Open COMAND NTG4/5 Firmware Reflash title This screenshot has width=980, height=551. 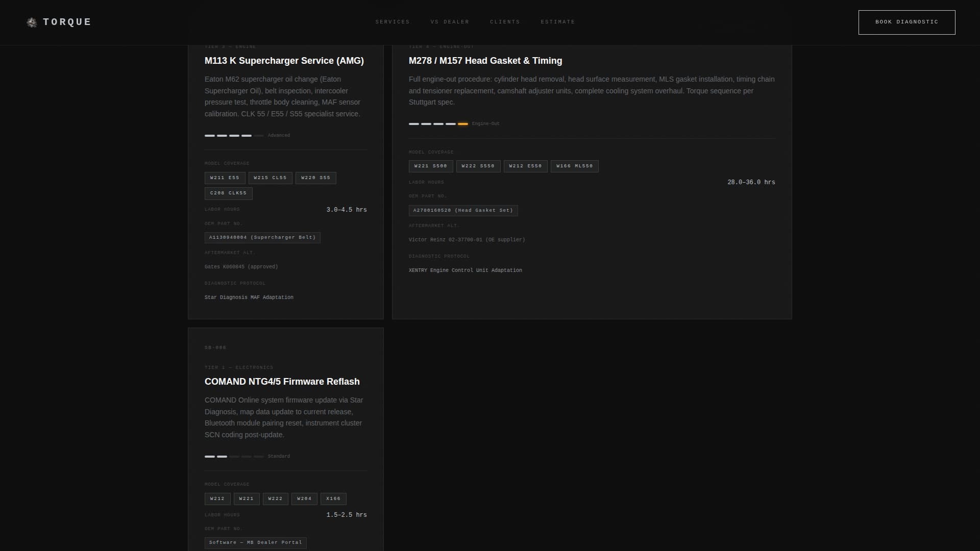click(282, 382)
